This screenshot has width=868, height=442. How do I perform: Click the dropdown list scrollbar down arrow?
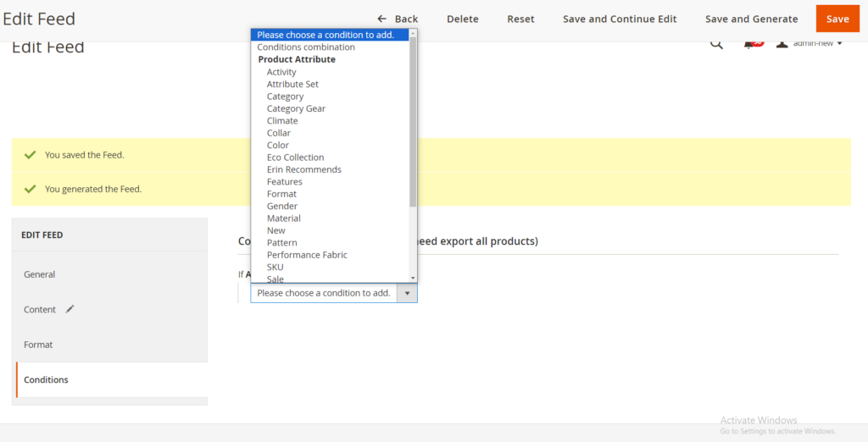[413, 278]
